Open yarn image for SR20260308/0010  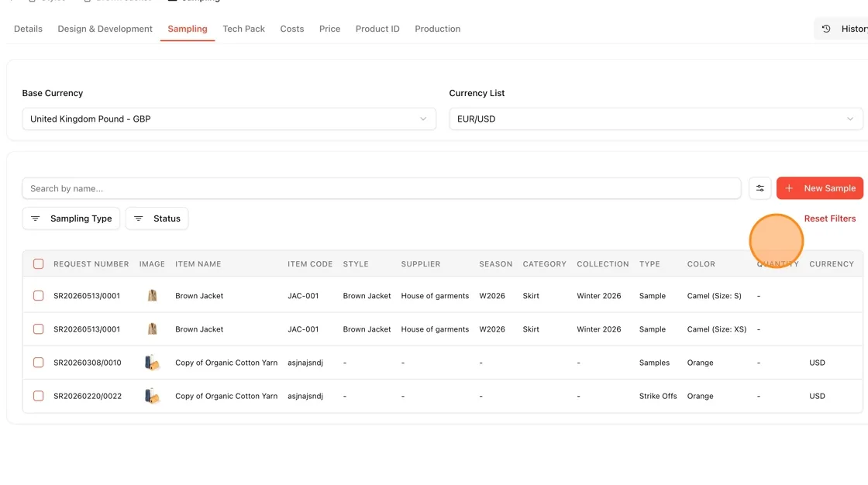(x=152, y=363)
